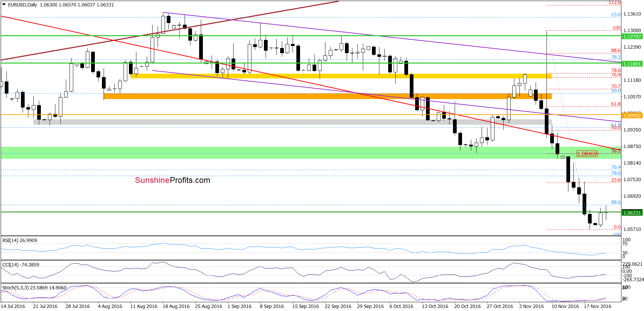This screenshot has height=311, width=644.
Task: Click the 1 Sep 2016 date label
Action: pyautogui.click(x=239, y=306)
